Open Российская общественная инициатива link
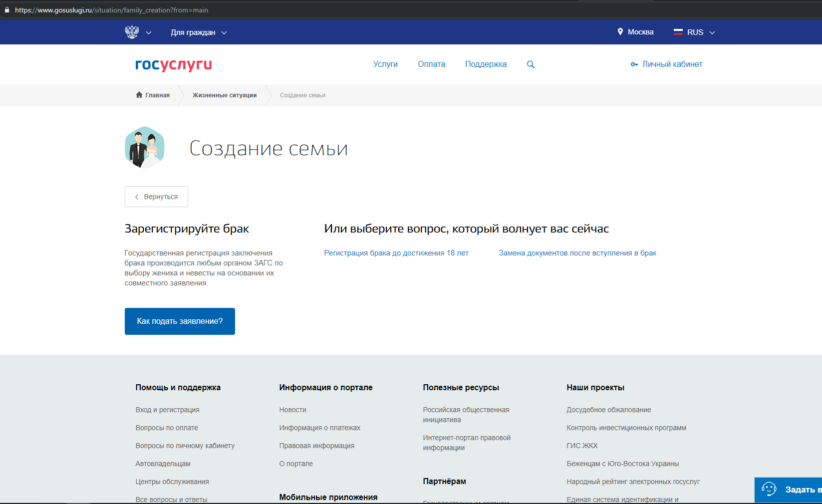This screenshot has height=504, width=822. point(466,415)
